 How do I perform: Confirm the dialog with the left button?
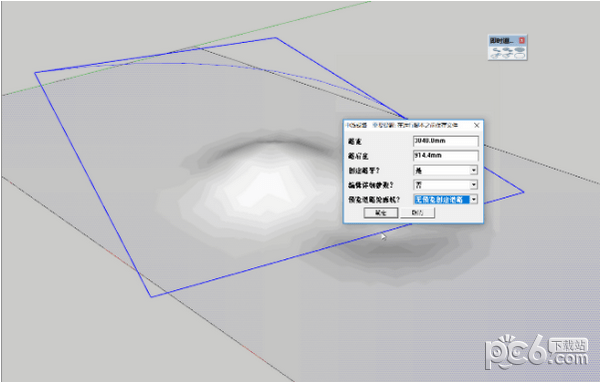click(381, 213)
